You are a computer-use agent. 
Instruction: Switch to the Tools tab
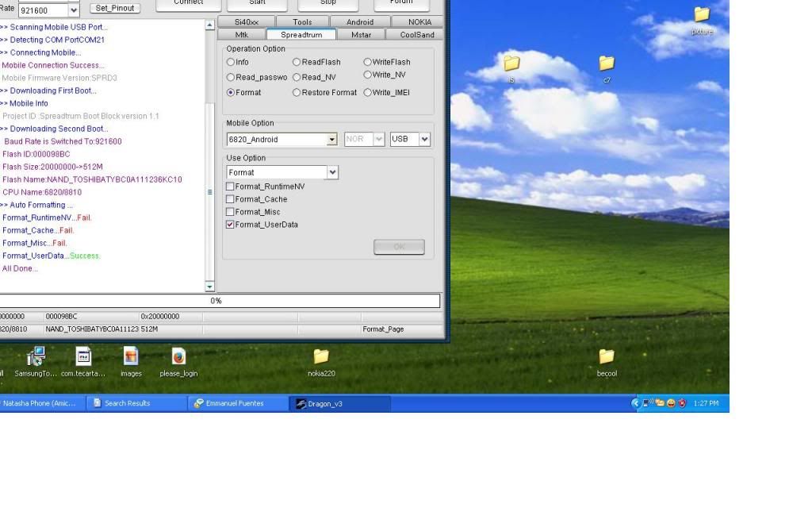click(x=302, y=21)
